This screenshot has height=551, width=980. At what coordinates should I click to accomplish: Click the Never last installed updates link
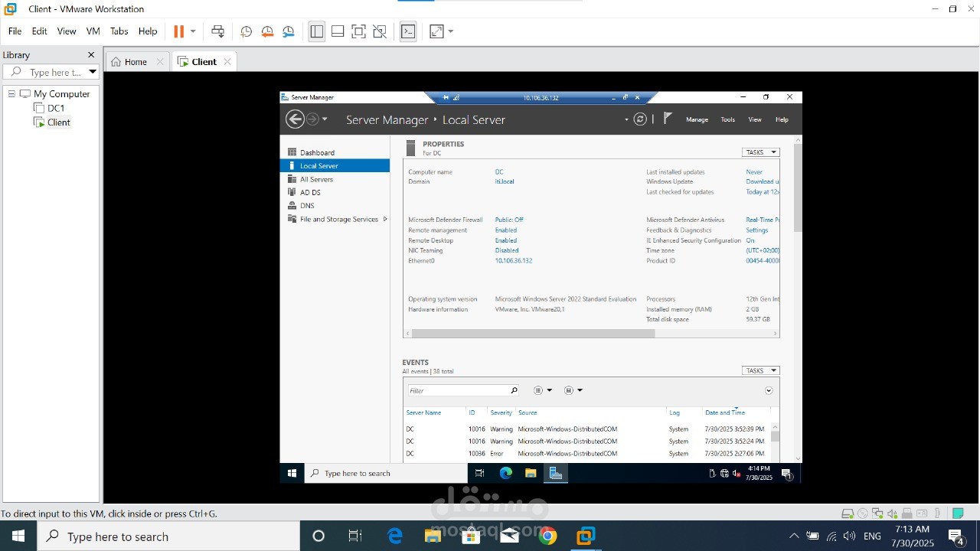pos(754,172)
